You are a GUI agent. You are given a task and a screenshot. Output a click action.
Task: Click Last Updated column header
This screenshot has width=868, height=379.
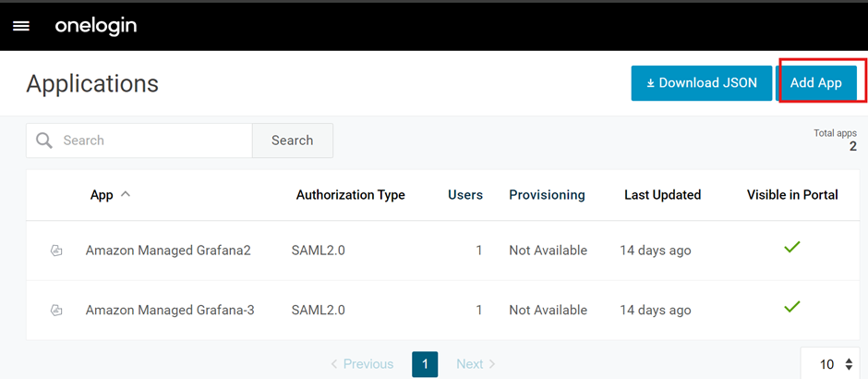[663, 195]
